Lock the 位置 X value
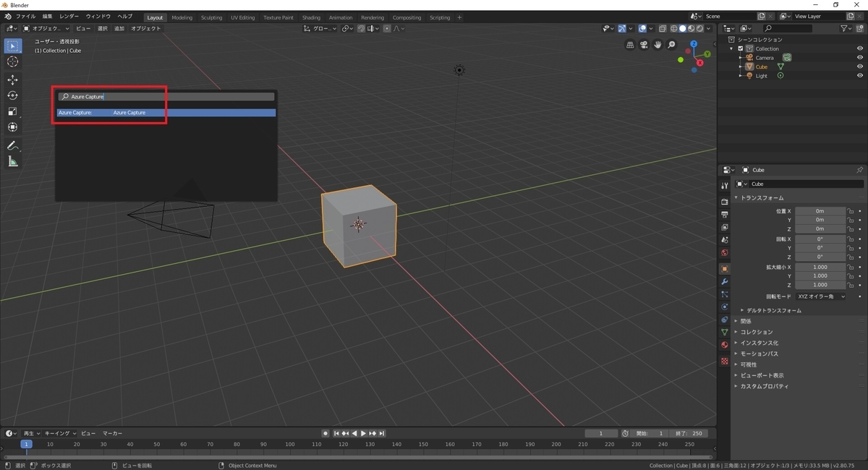 tap(851, 211)
